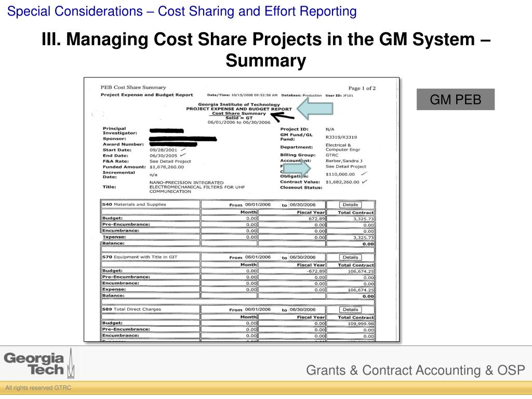Click the Start Date value 09/28/2001

click(x=163, y=150)
